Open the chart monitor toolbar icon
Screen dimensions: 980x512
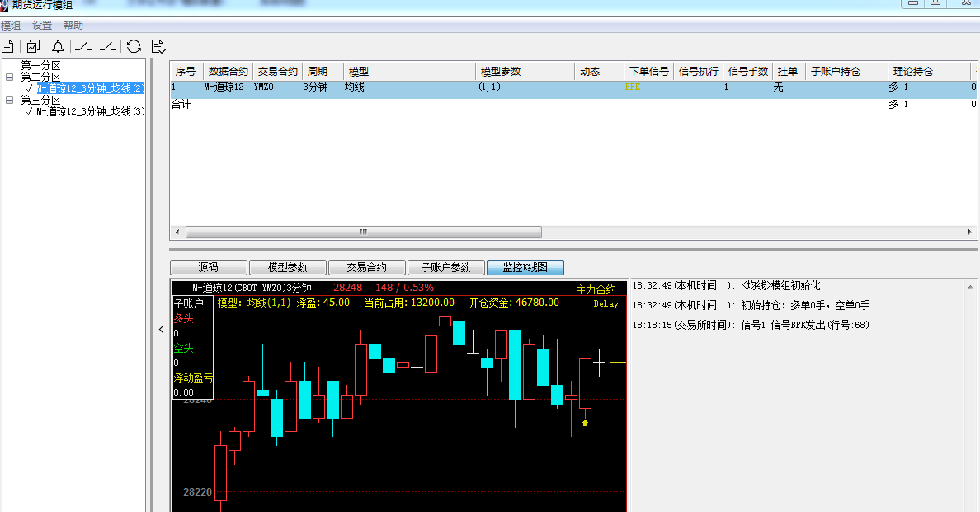(x=33, y=47)
